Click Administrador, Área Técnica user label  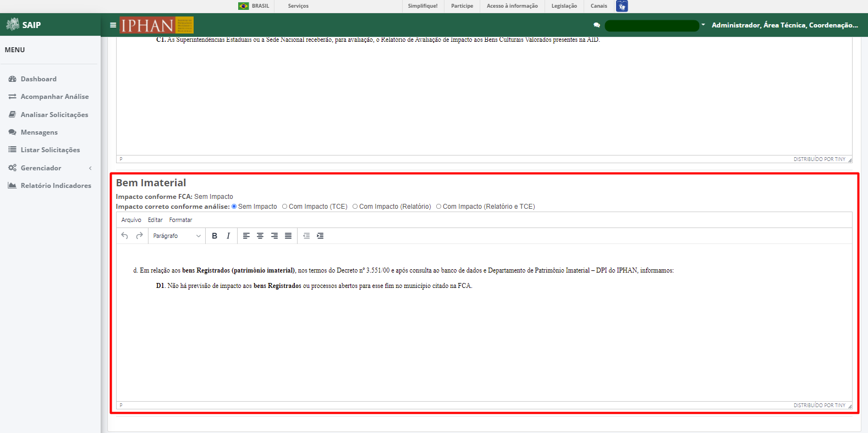tap(785, 25)
